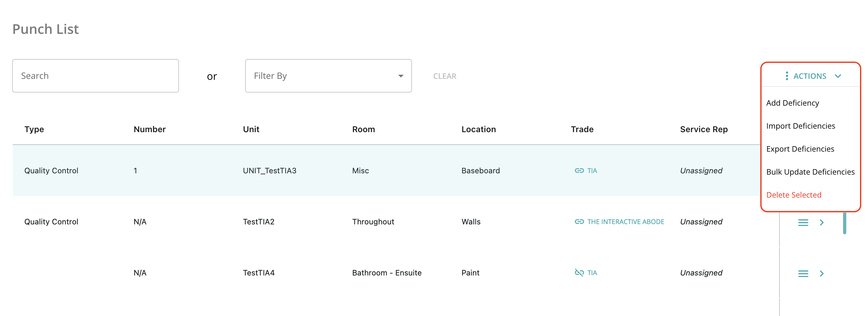Select the TestTIA2 unit cell

tap(259, 222)
